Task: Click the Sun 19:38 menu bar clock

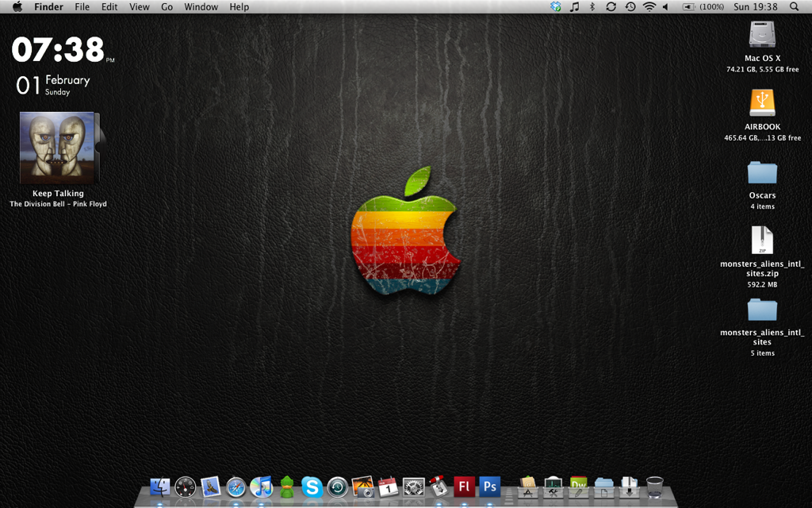Action: pyautogui.click(x=756, y=6)
